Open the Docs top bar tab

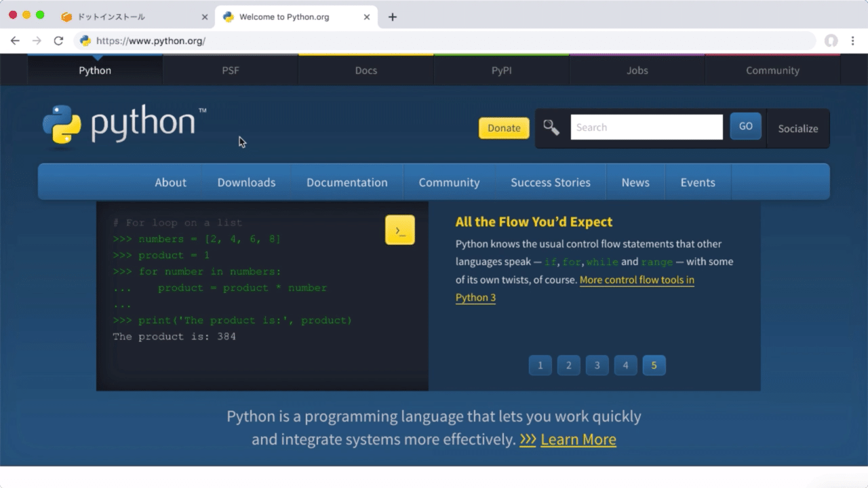coord(366,70)
